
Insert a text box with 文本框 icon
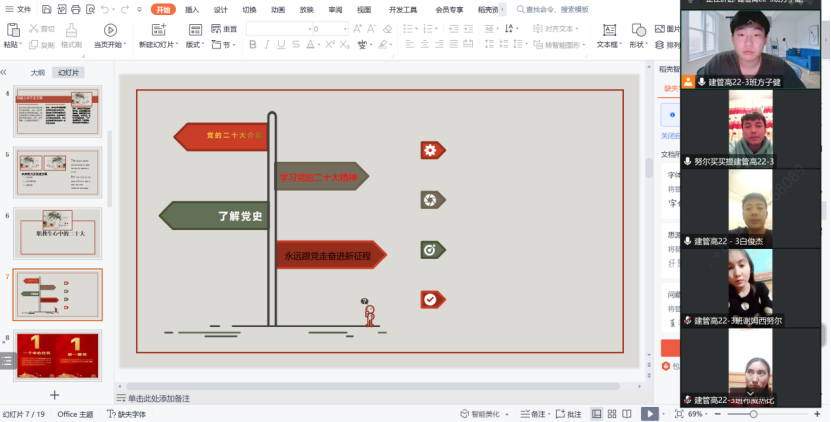click(x=606, y=31)
